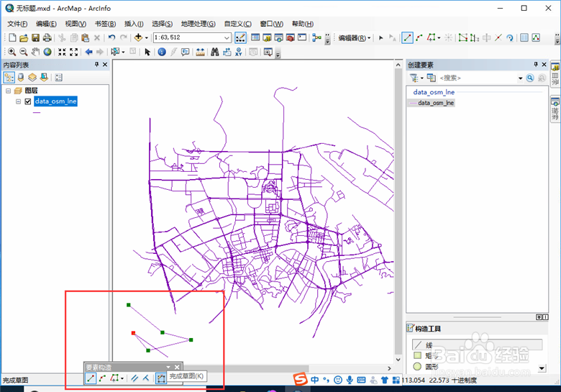
Task: Open the Select Features tool dropdown
Action: [124, 52]
